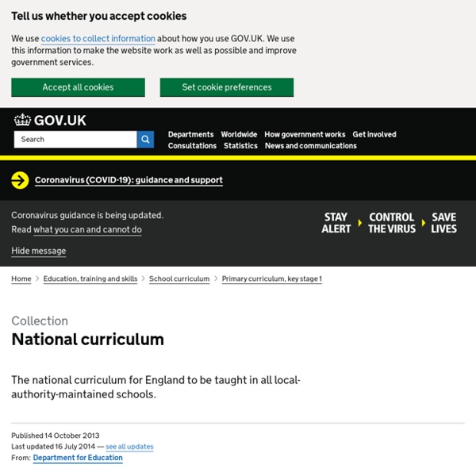Follow the School curriculum breadcrumb
This screenshot has width=476, height=476.
point(179,278)
